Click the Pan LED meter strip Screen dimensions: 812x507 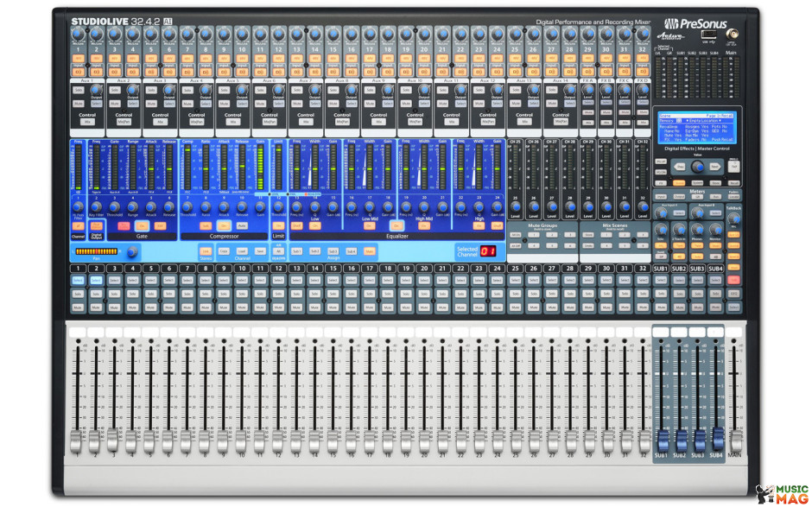(97, 251)
